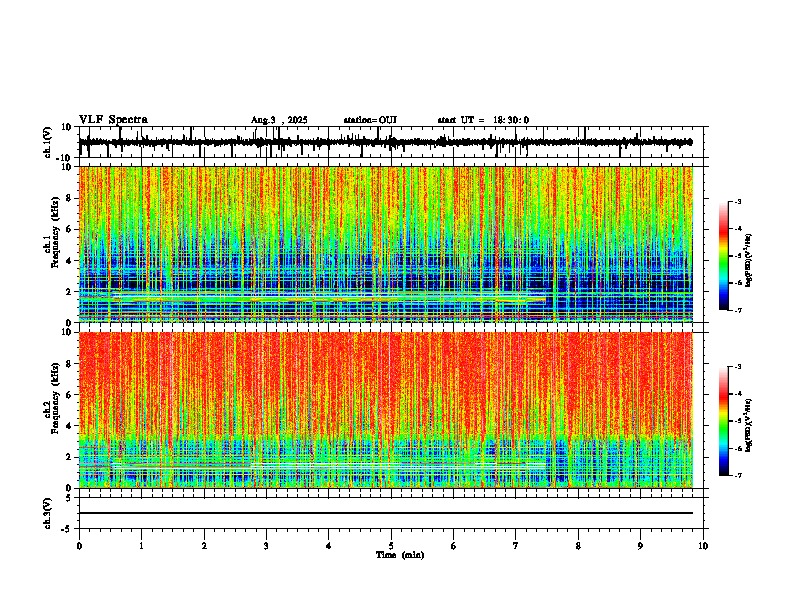Select the "start UT = 18:30: 0" label
Screen dimensions: 792x612
[x=483, y=120]
